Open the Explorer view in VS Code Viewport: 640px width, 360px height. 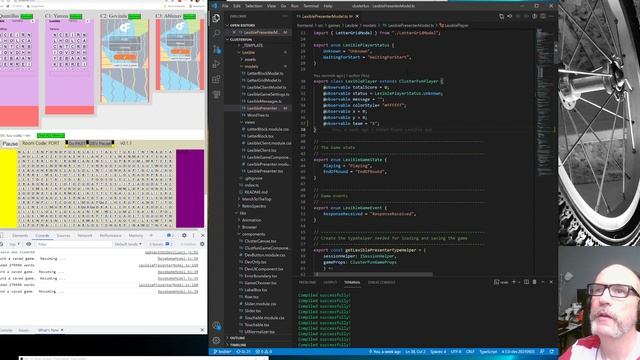pos(216,18)
